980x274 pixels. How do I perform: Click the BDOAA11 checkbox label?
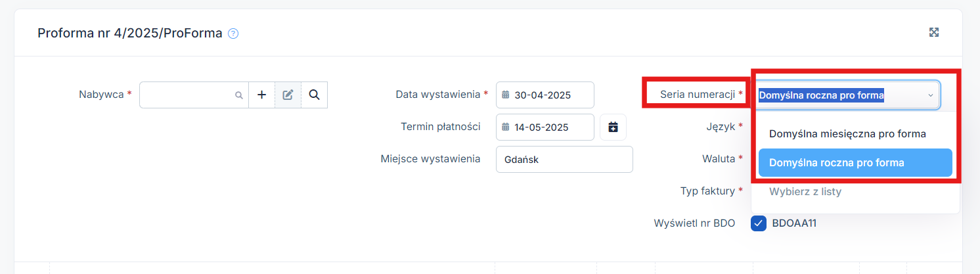pyautogui.click(x=794, y=223)
